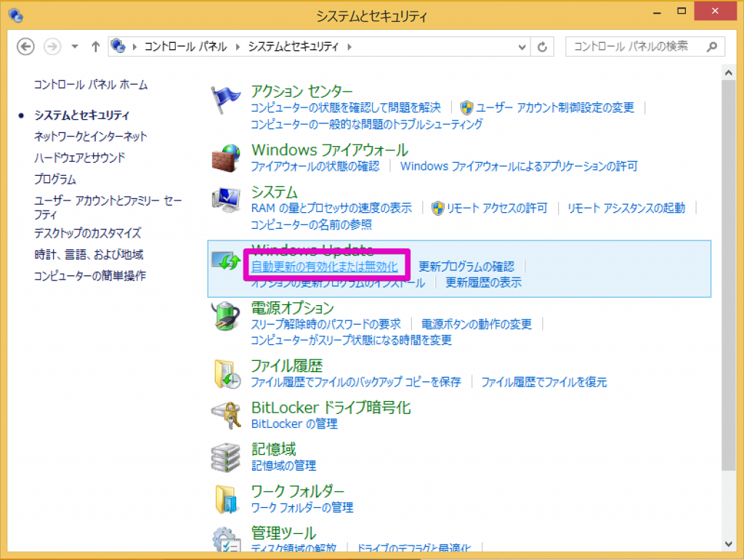Click リモート アクセスの許可 link
The width and height of the screenshot is (744, 560).
click(x=497, y=208)
